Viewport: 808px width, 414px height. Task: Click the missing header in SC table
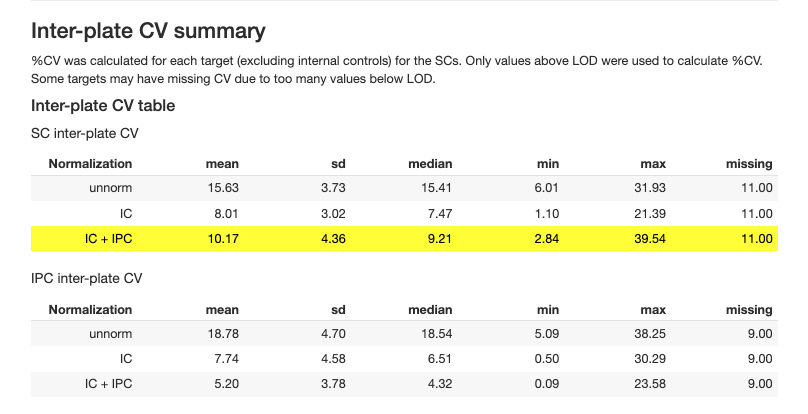point(749,163)
